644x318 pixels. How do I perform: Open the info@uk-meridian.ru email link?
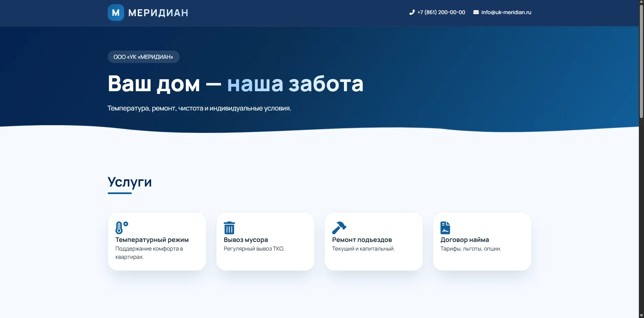point(506,12)
